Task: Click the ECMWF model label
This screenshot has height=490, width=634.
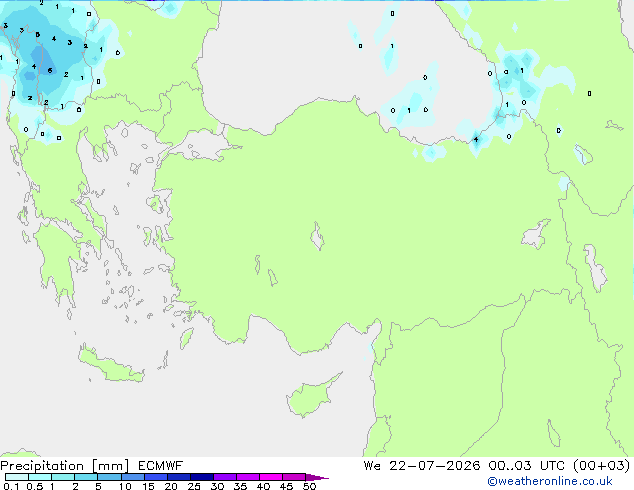Action: 161,466
